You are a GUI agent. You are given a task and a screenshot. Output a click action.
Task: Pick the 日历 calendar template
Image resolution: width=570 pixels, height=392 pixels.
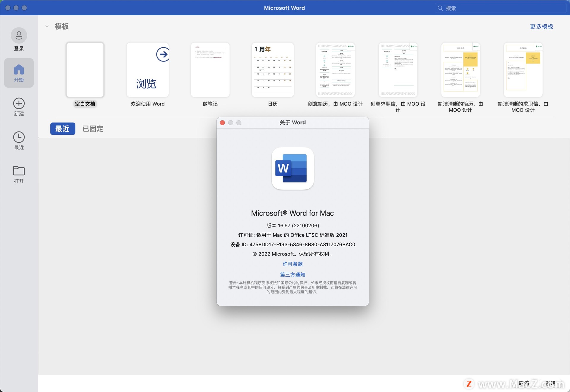[273, 70]
